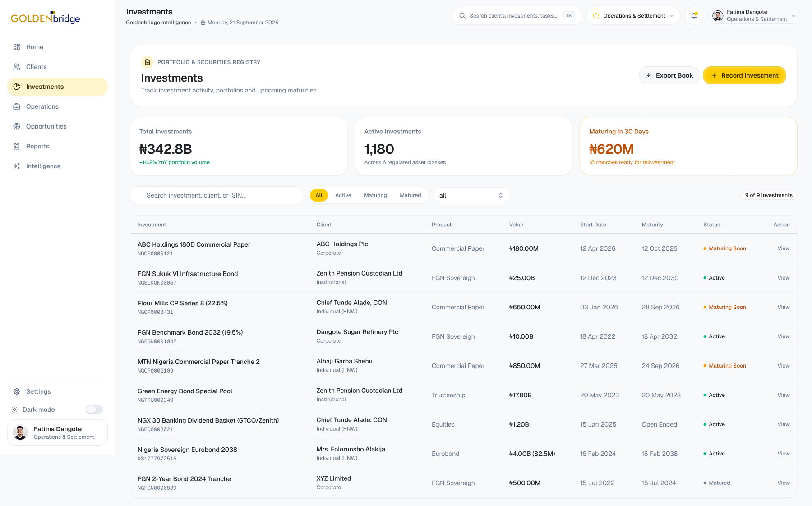Select the Active filter pill
812x506 pixels.
pyautogui.click(x=343, y=195)
